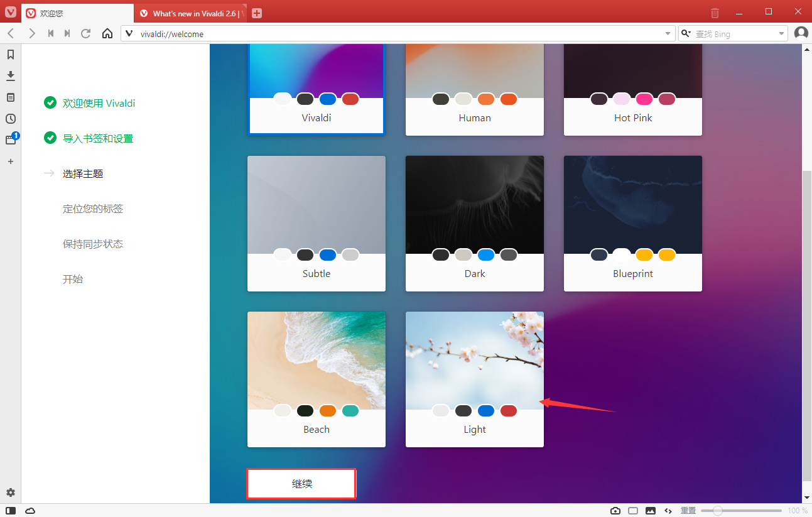Click 重置 to reset page zoom
Viewport: 812px width, 517px height.
pyautogui.click(x=688, y=511)
